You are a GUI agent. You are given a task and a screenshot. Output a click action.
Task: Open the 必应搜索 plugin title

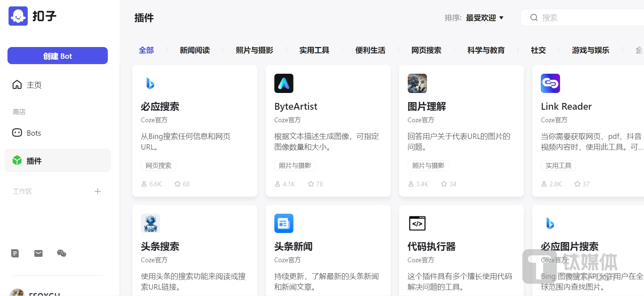(x=160, y=107)
